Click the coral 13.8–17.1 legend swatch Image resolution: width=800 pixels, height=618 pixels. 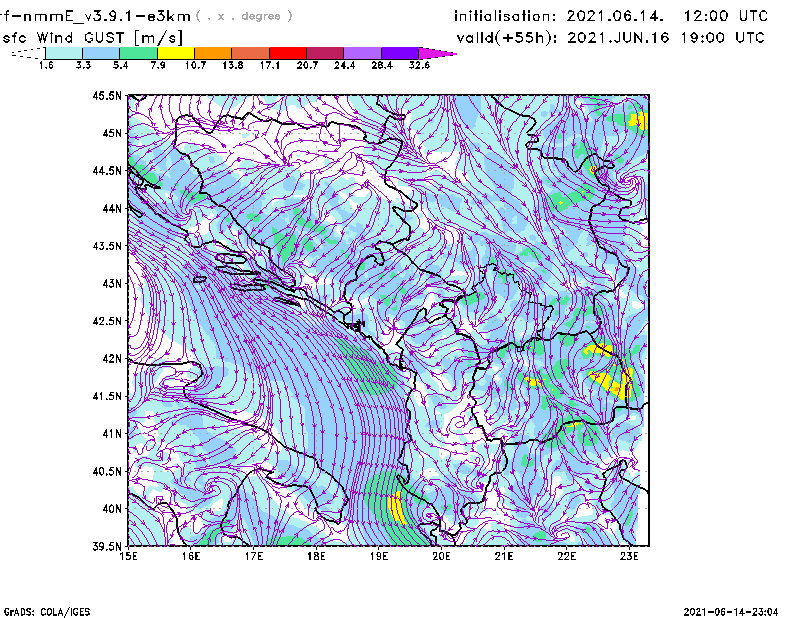coord(251,53)
